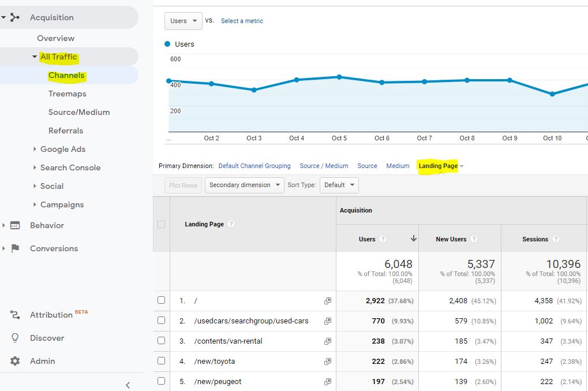This screenshot has width=588, height=391.
Task: Expand the Google Ads section
Action: coord(62,149)
